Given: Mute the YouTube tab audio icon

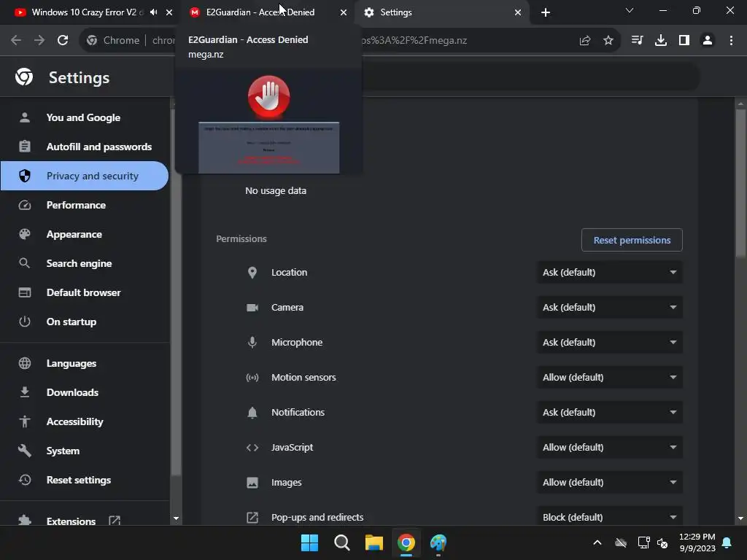Looking at the screenshot, I should (153, 12).
